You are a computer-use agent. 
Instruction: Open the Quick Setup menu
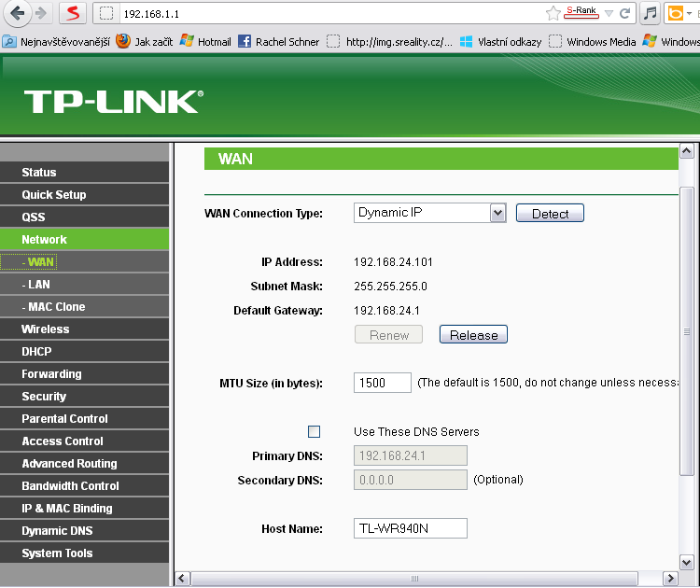[x=84, y=195]
